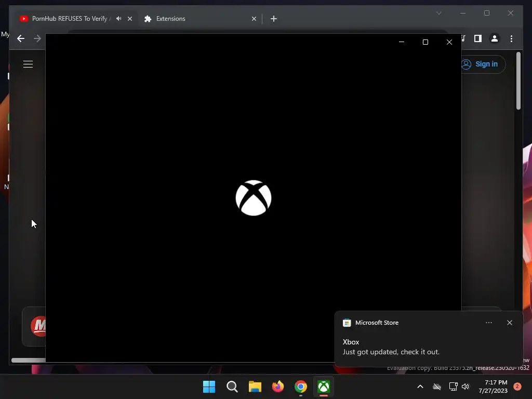Open the YouTube hamburger menu in Chrome

pos(28,64)
